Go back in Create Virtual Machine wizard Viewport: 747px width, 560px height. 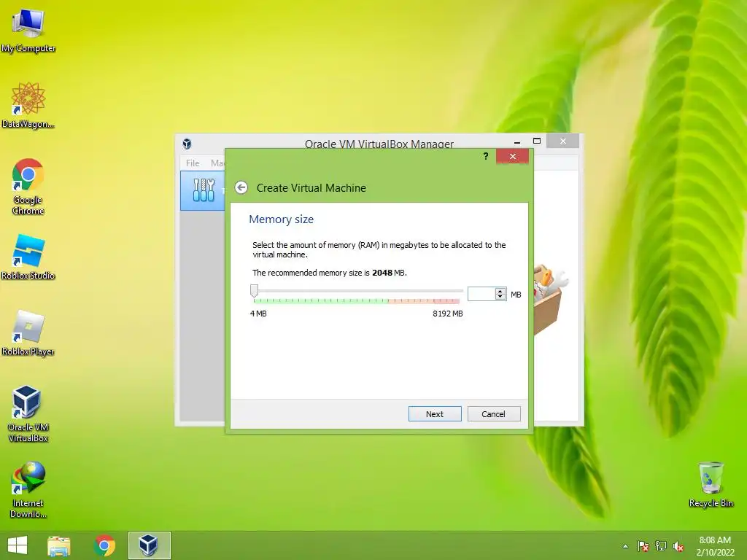click(241, 187)
